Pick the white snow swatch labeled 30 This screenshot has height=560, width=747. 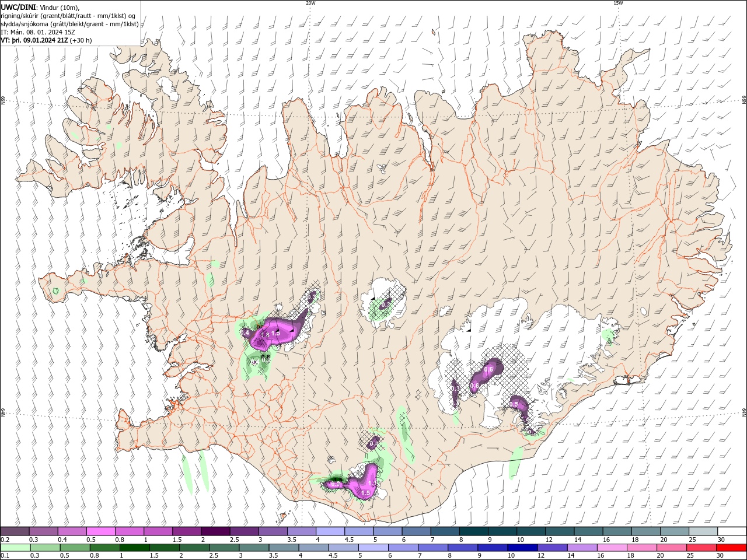731,531
